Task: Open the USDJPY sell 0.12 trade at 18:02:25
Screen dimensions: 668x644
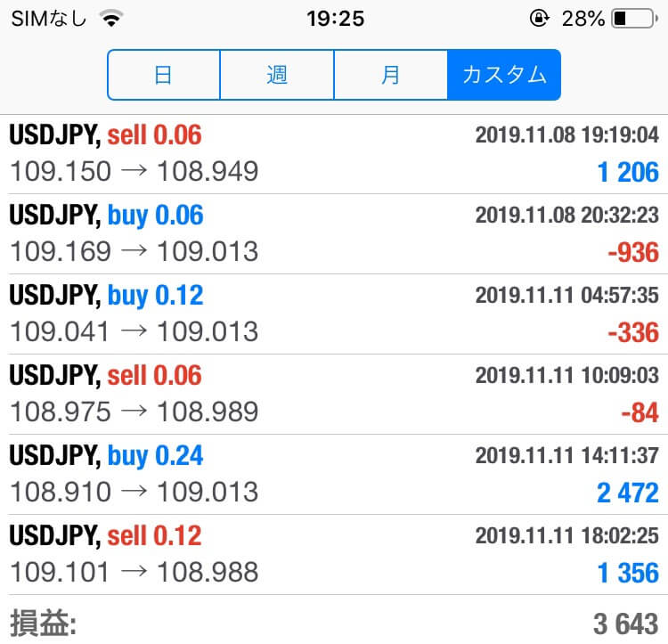Action: [x=334, y=554]
